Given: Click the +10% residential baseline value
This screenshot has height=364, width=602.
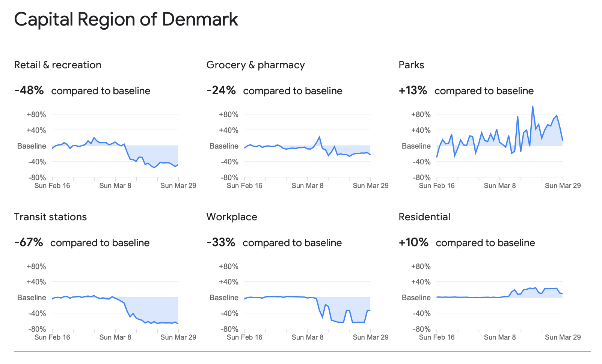Looking at the screenshot, I should (x=413, y=242).
